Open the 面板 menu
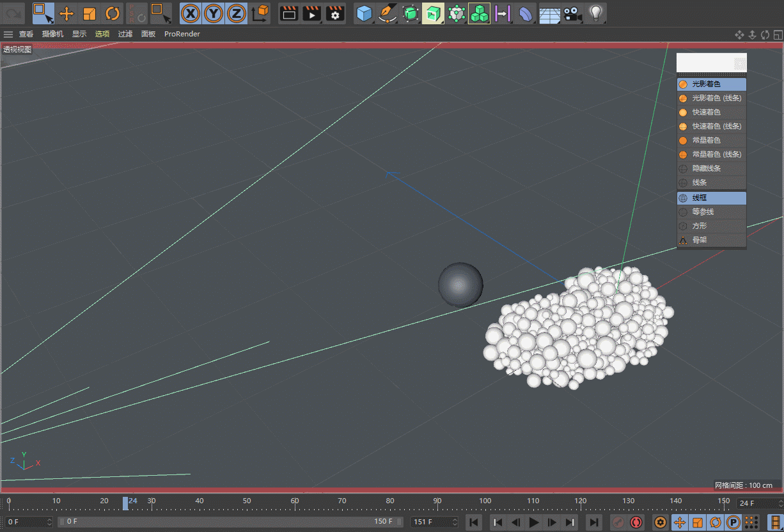The height and width of the screenshot is (532, 784). (x=148, y=34)
